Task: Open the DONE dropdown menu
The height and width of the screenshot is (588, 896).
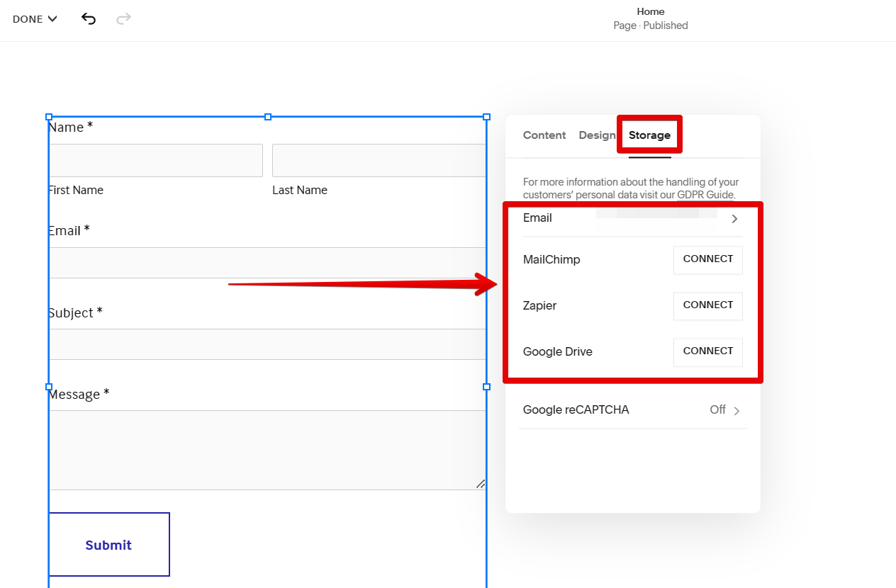Action: (35, 19)
